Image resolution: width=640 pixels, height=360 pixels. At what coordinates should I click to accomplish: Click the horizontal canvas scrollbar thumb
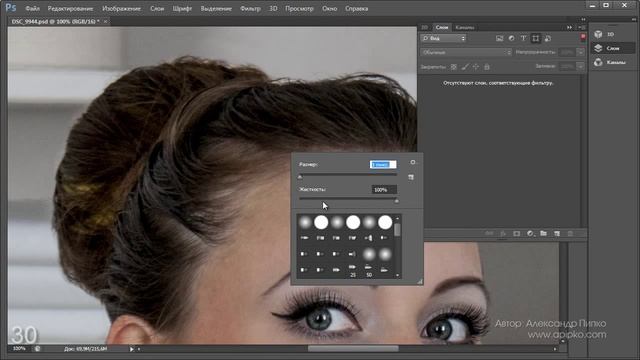[353, 349]
